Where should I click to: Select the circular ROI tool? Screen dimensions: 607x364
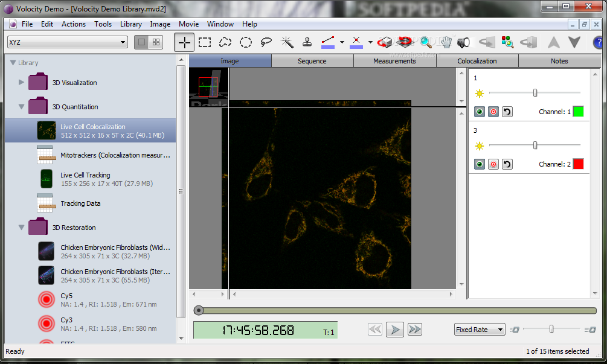point(246,42)
